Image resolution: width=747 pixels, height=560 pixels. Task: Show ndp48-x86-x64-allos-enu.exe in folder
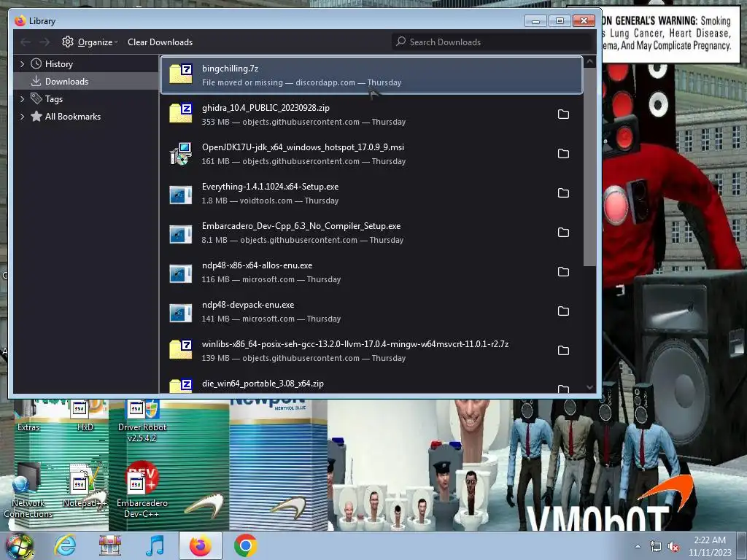coord(563,271)
